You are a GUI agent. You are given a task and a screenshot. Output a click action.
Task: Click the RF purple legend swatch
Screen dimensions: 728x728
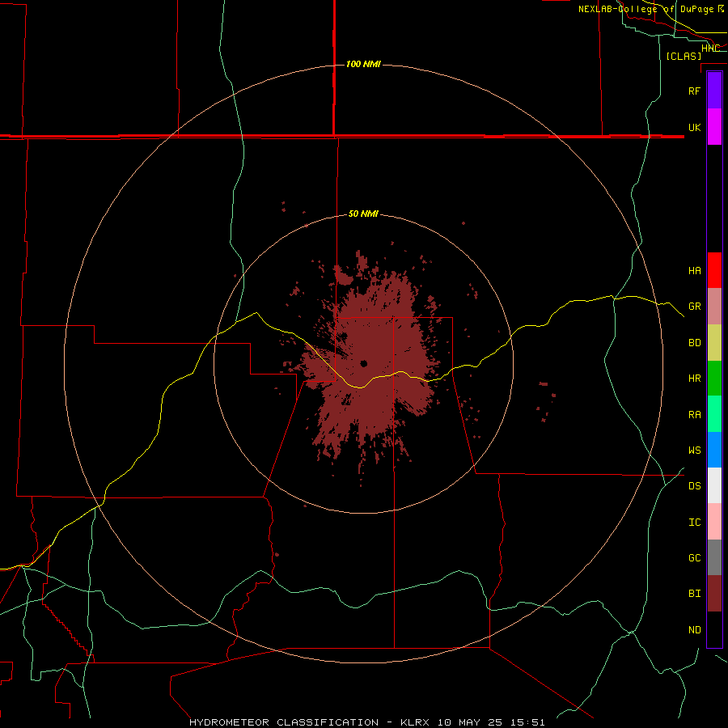pos(714,91)
